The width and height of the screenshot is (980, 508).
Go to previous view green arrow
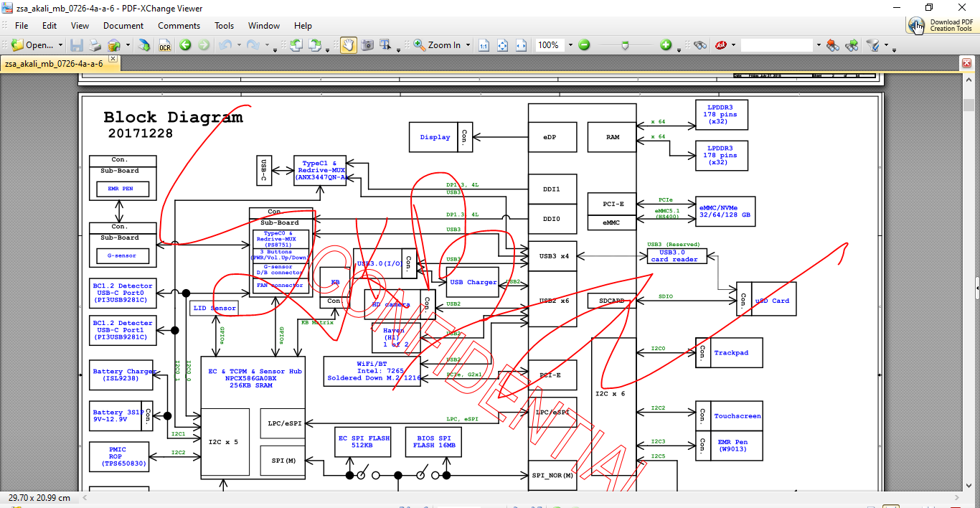pos(185,45)
